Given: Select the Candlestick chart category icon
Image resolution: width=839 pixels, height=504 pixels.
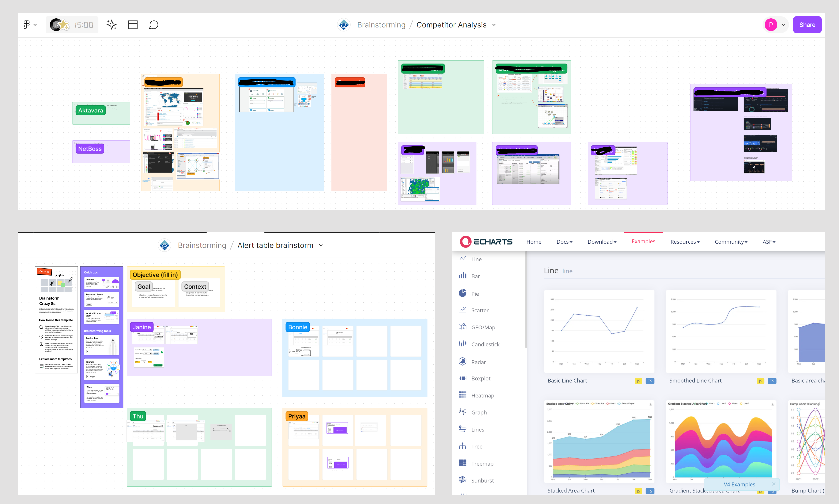Looking at the screenshot, I should pyautogui.click(x=462, y=344).
